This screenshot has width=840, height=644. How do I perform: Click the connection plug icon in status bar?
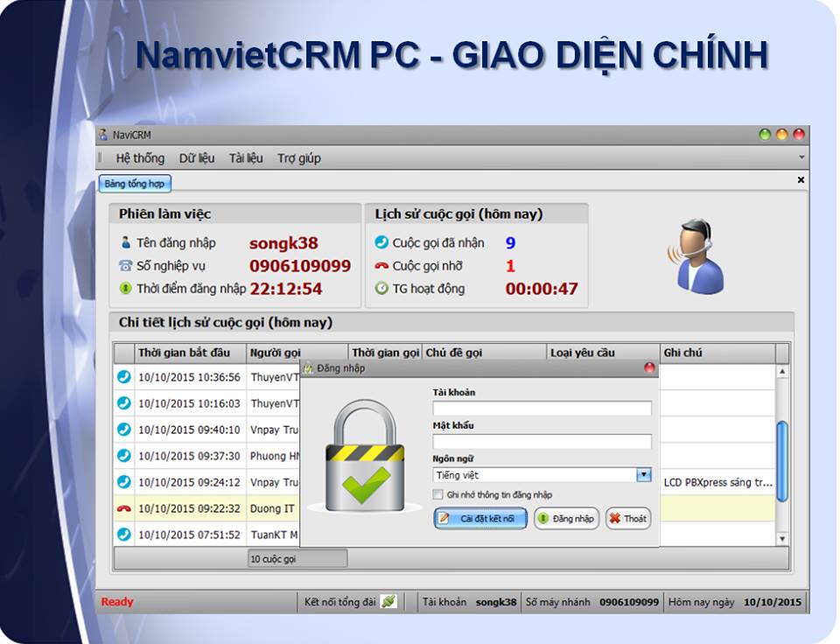[388, 601]
